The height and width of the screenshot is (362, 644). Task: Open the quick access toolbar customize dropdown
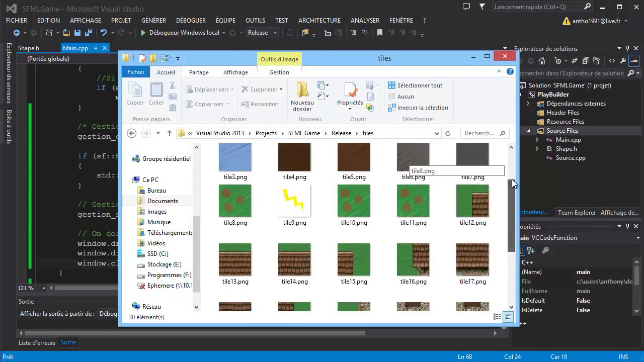178,59
